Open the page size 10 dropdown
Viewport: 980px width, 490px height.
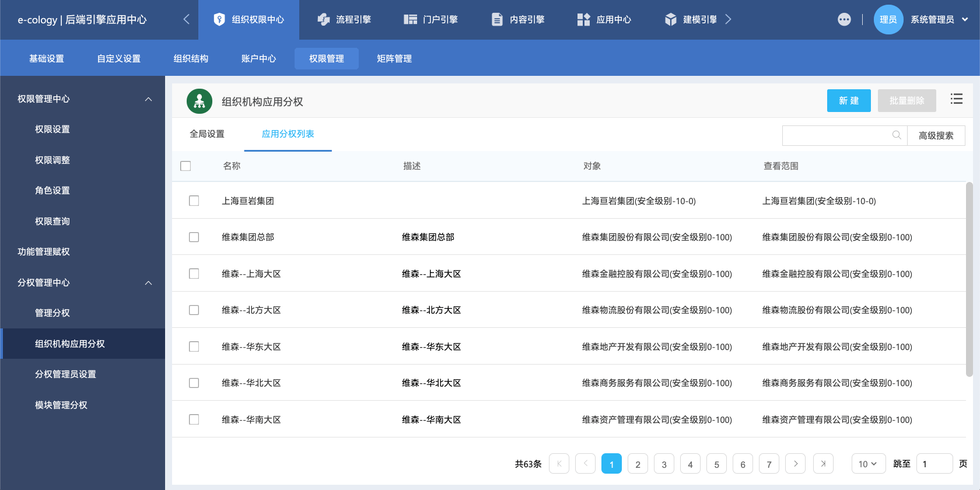[869, 464]
